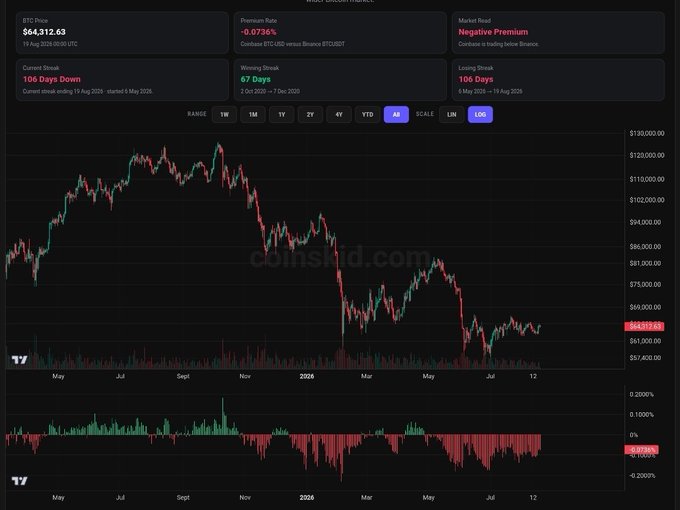Click Coinbase BTC-USD versus Binance BTCUSDT text

click(x=293, y=44)
